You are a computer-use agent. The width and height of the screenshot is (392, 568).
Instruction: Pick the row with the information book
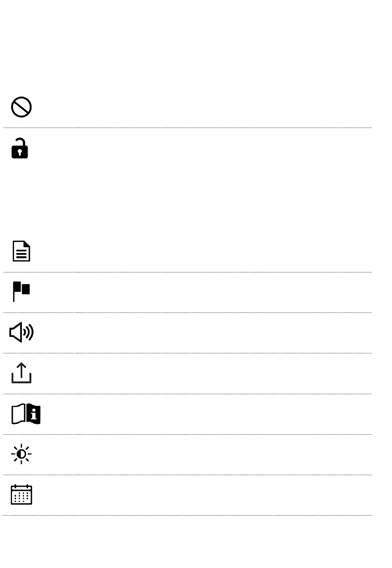click(187, 414)
